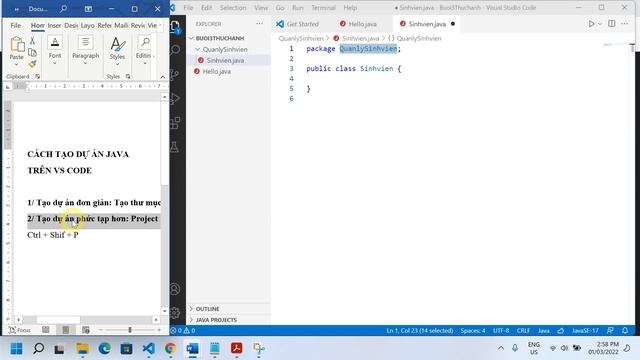Switch Word to Read Mode view
Image resolution: width=640 pixels, height=360 pixels.
pyautogui.click(x=46, y=329)
